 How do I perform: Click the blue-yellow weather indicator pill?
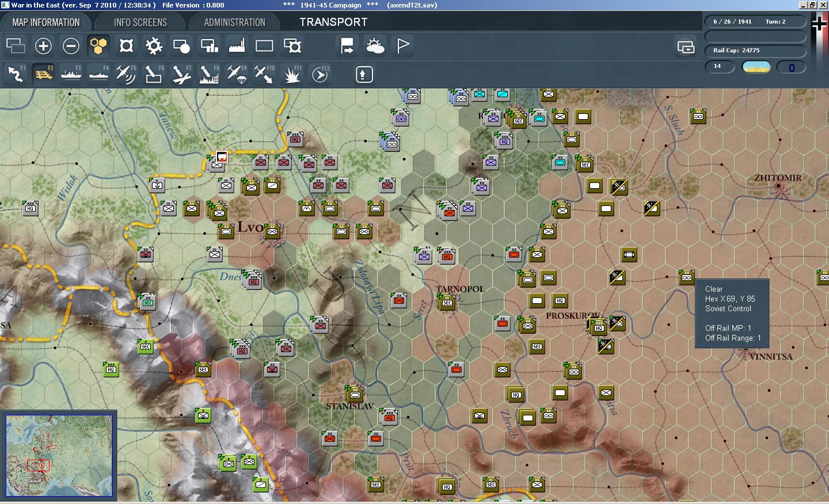(757, 67)
